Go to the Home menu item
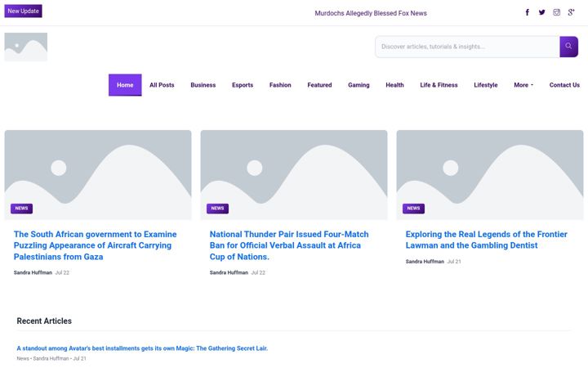This screenshot has height=368, width=588. (x=125, y=85)
